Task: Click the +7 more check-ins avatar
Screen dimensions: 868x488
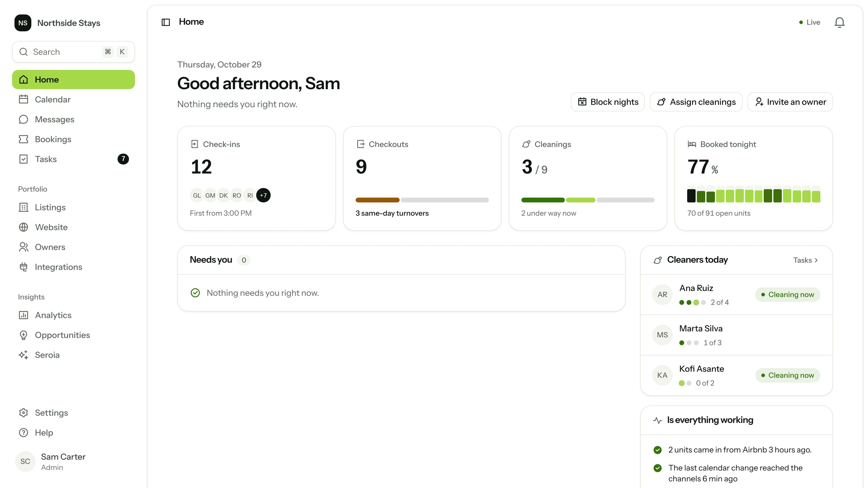Action: pos(263,195)
